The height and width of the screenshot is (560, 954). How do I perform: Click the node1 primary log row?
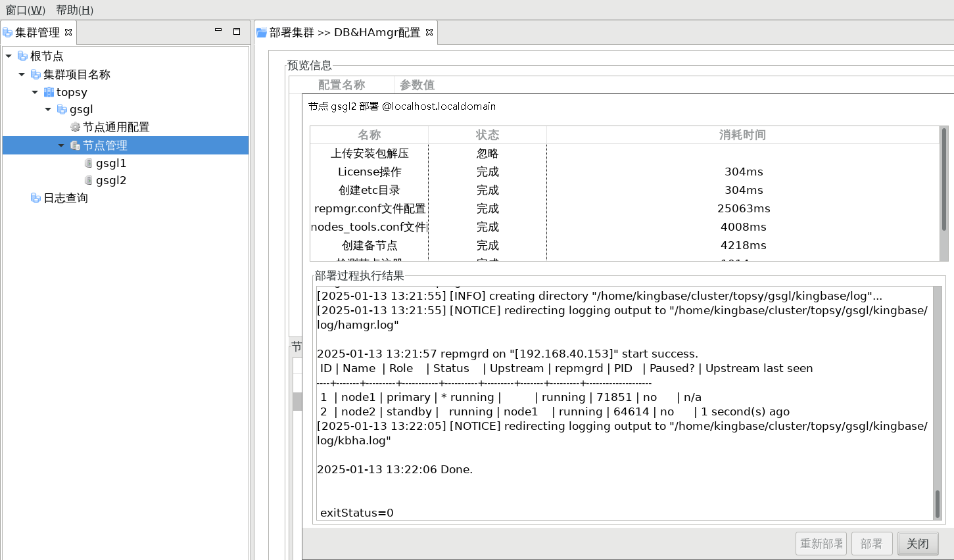(x=511, y=397)
